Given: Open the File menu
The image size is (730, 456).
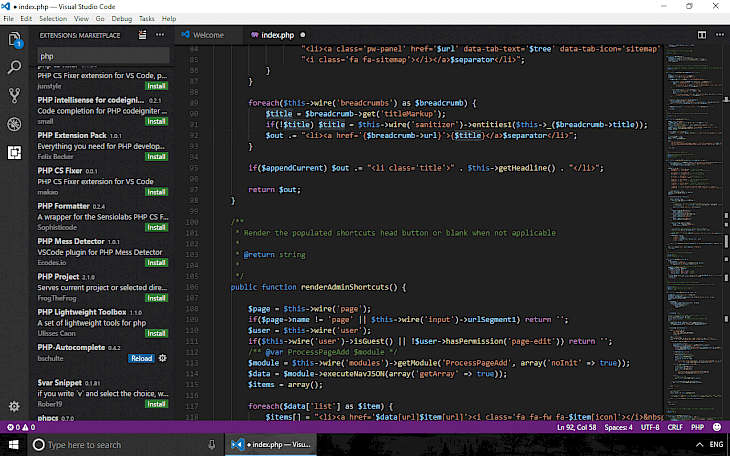Looking at the screenshot, I should 8,19.
